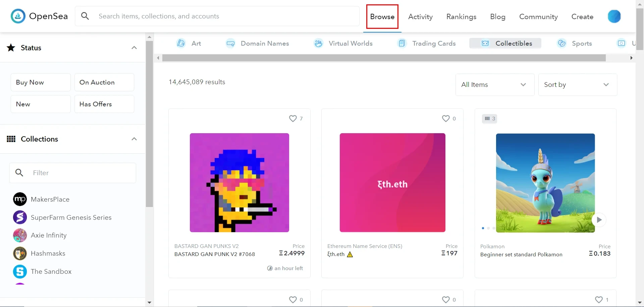Open the Sort by dropdown
Image resolution: width=644 pixels, height=307 pixels.
(577, 85)
